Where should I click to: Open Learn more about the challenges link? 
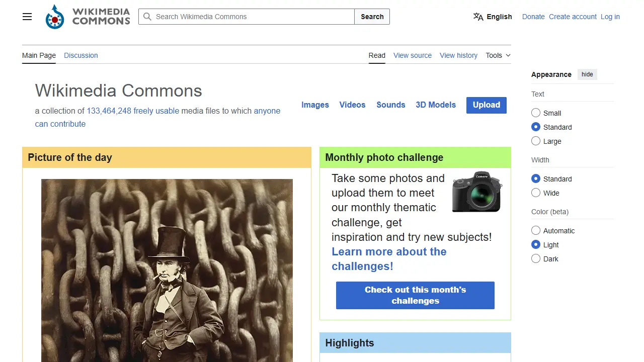coord(388,251)
